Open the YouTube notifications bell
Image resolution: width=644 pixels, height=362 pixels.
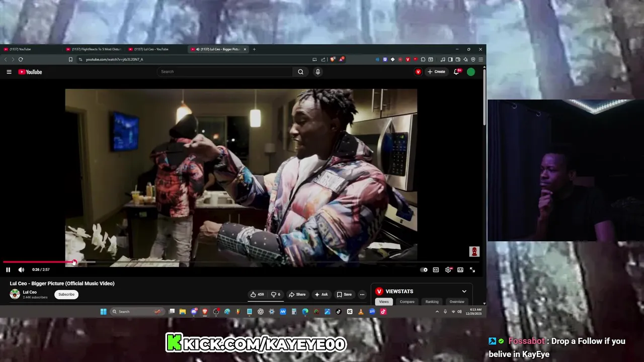pyautogui.click(x=456, y=72)
